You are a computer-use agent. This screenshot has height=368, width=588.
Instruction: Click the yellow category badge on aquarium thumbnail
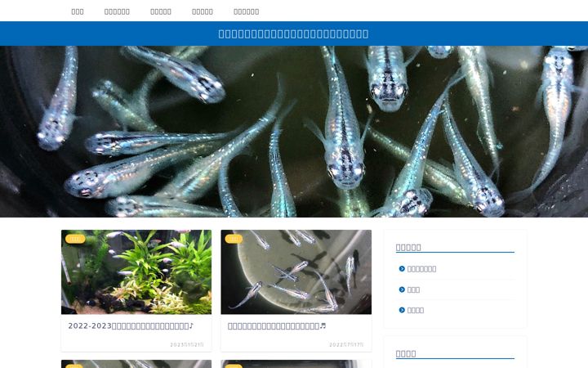click(x=75, y=239)
